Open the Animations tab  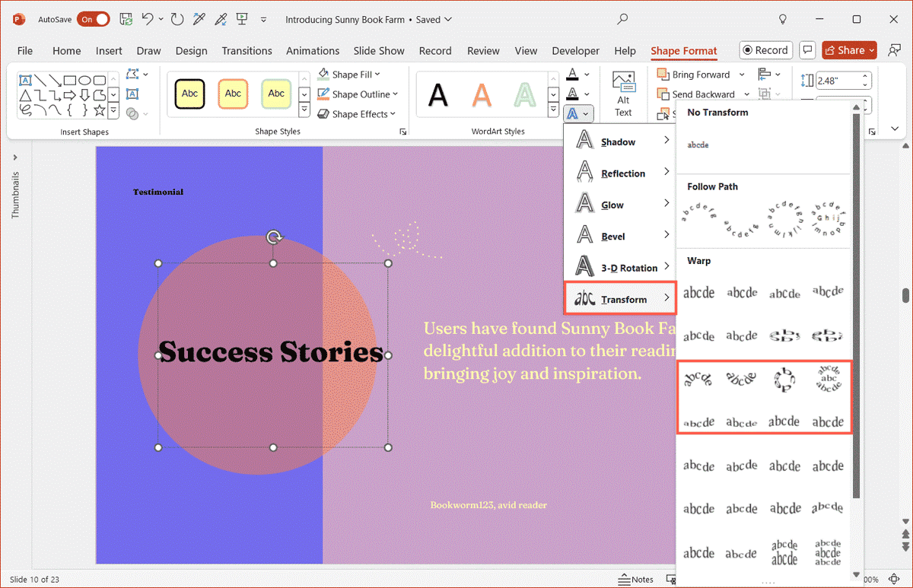coord(313,51)
